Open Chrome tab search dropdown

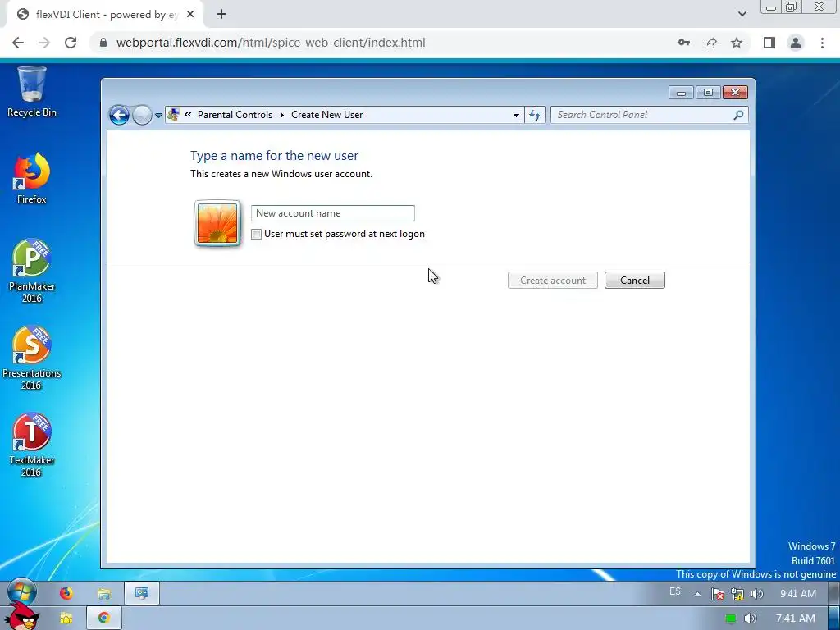[x=742, y=15]
